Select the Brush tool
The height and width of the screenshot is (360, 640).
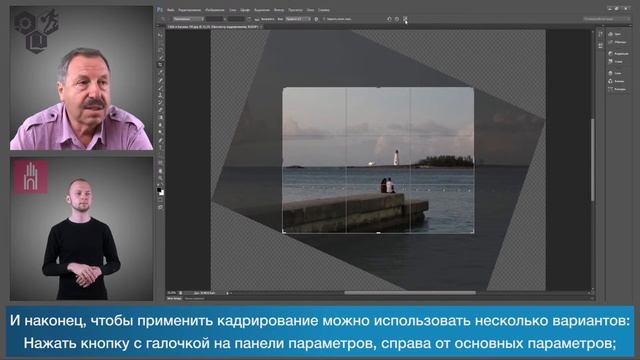[x=160, y=87]
